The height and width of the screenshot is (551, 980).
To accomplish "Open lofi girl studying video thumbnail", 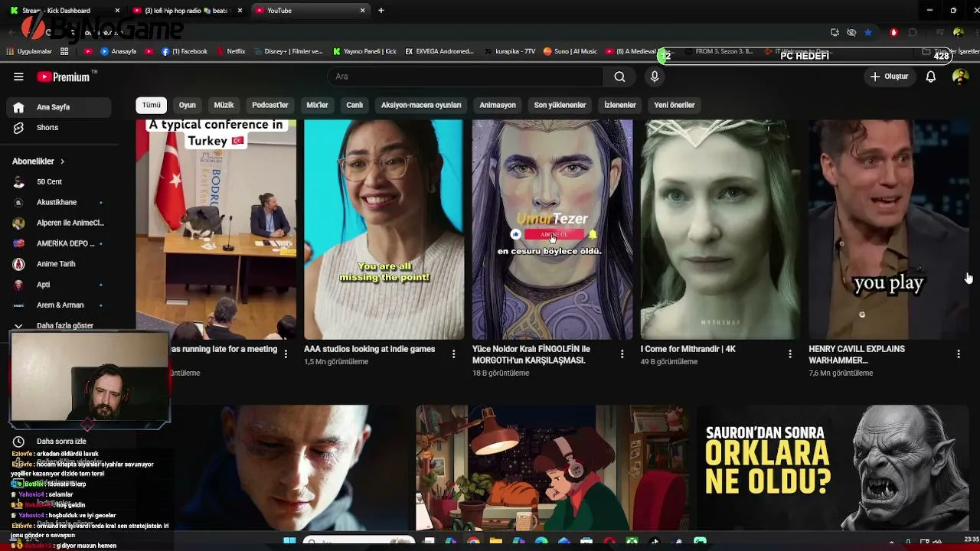I will point(551,468).
